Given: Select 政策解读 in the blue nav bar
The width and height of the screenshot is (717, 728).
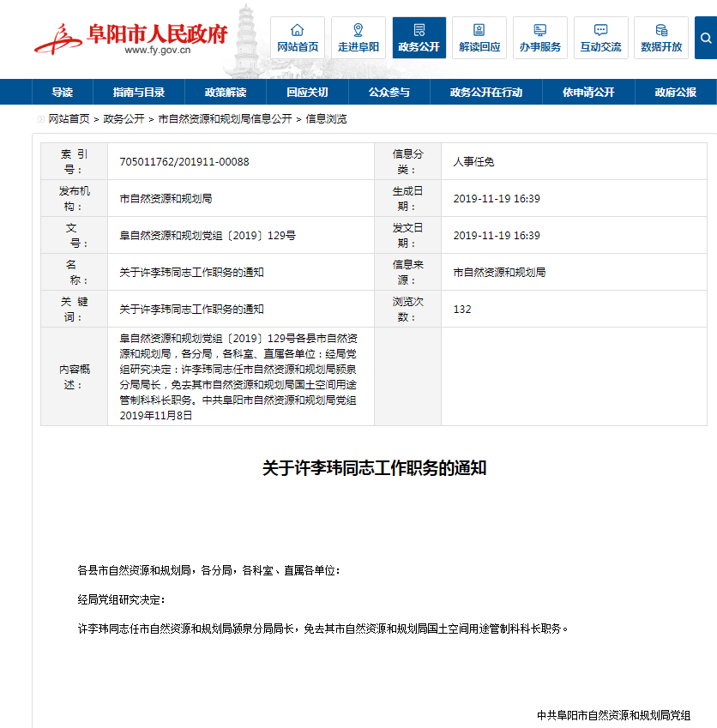Looking at the screenshot, I should [226, 92].
